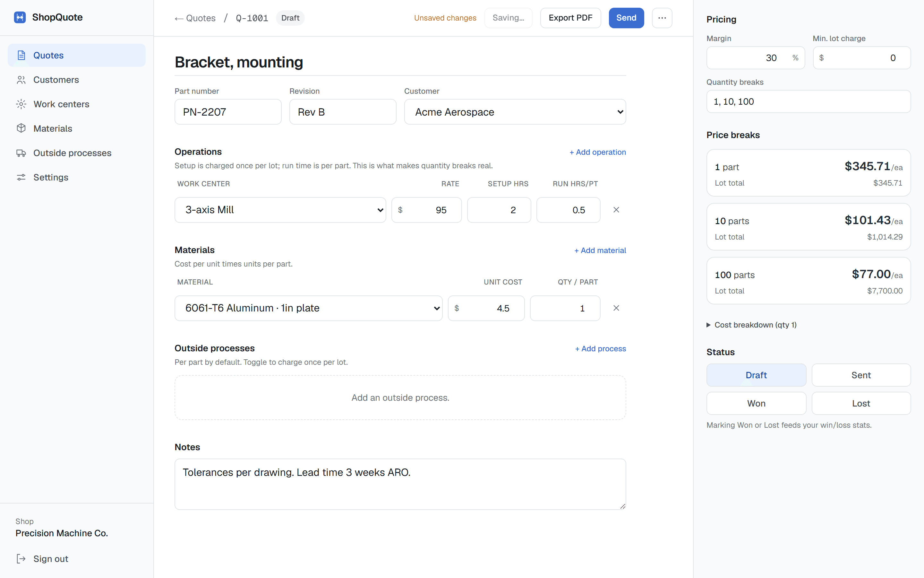
Task: Click the 10 parts price card $101.43
Action: 809,227
